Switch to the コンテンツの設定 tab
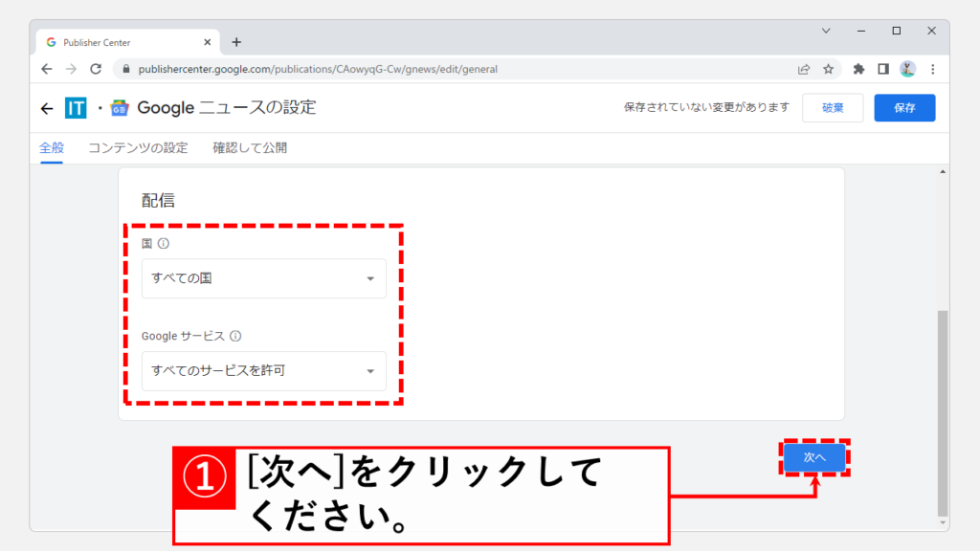The image size is (980, 551). point(138,148)
